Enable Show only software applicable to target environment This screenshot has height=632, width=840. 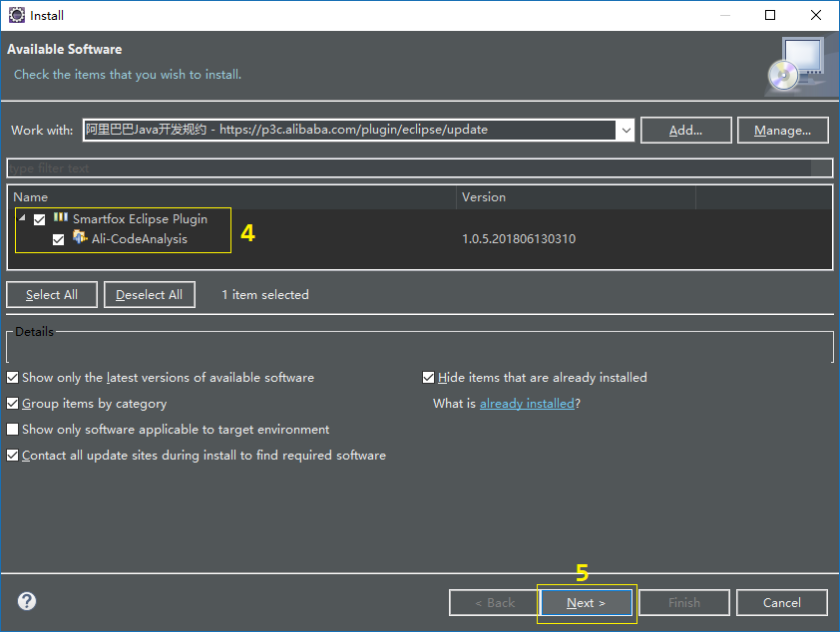click(12, 430)
